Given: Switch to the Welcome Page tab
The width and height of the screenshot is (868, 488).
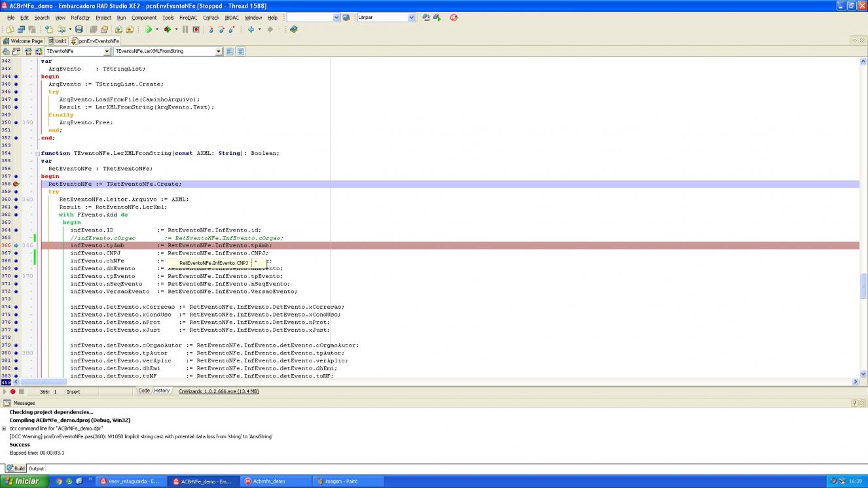Looking at the screenshot, I should [23, 41].
